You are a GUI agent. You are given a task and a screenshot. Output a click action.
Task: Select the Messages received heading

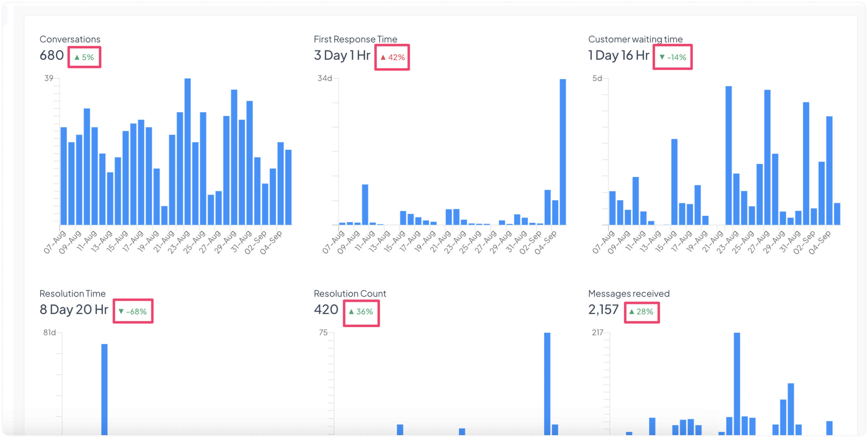(629, 293)
